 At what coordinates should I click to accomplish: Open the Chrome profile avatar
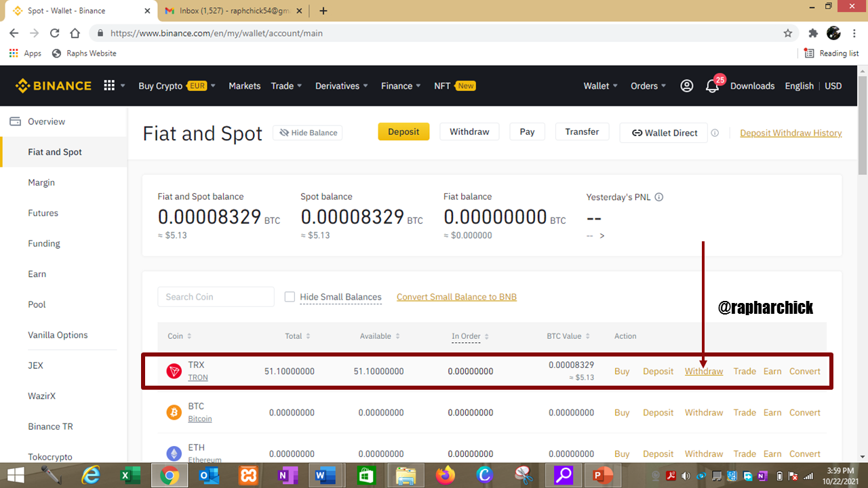point(833,33)
